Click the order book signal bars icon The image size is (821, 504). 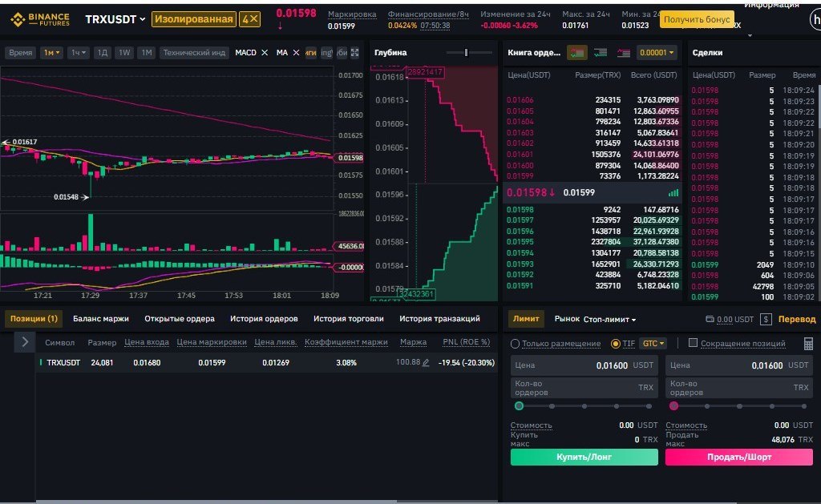pyautogui.click(x=673, y=192)
